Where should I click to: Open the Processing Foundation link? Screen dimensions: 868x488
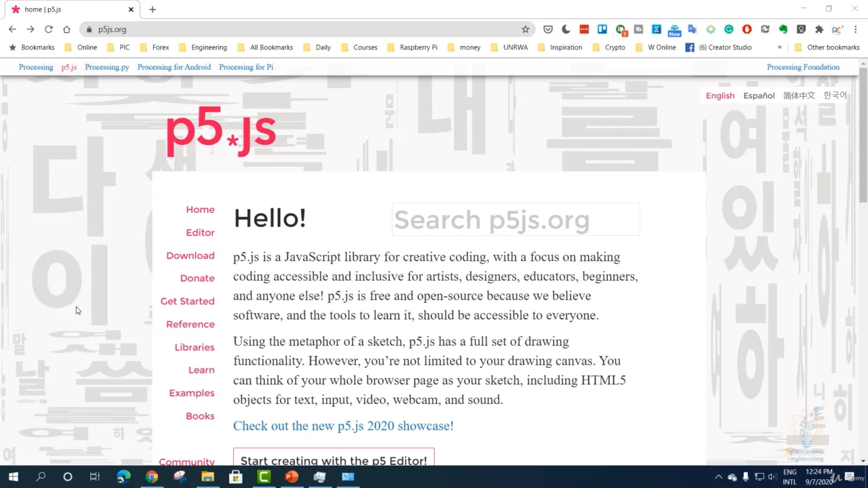click(803, 67)
